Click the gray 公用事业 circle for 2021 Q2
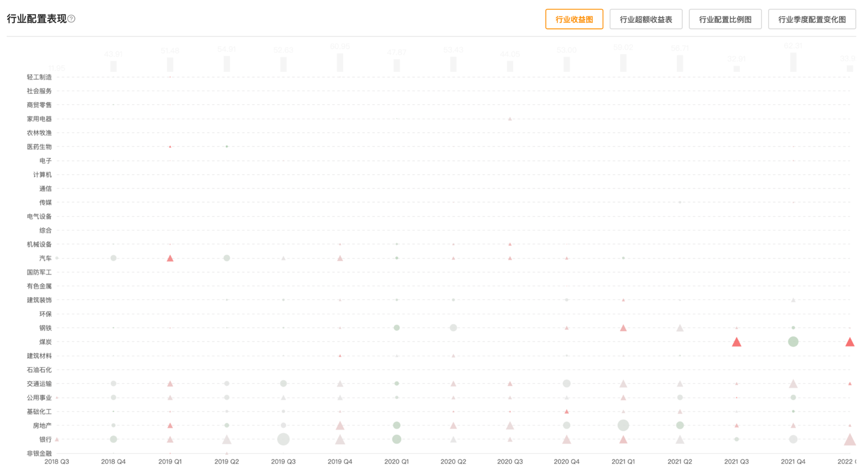 680,398
